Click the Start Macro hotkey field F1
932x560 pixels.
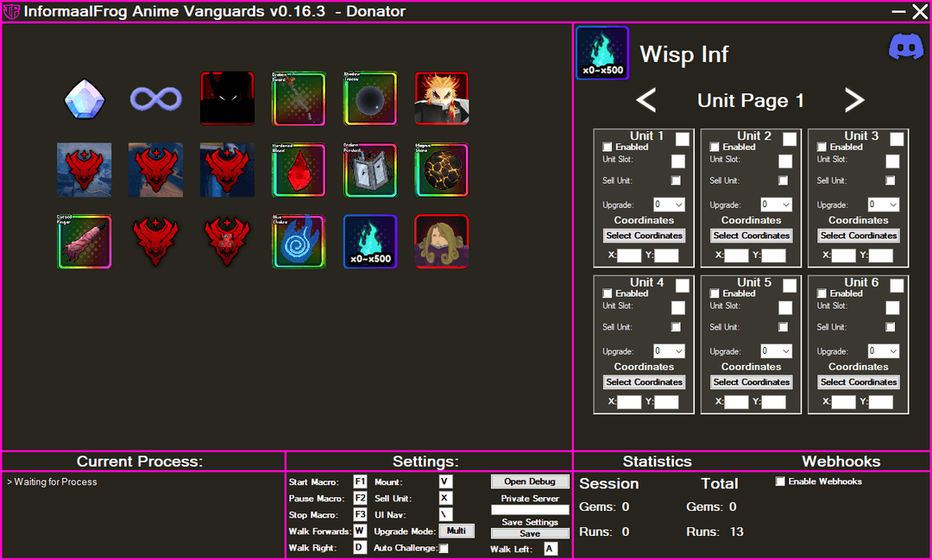click(x=360, y=481)
